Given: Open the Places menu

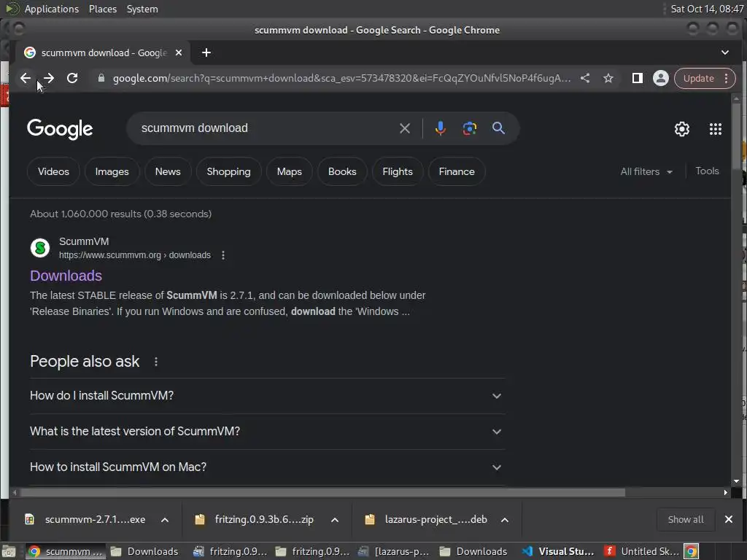Looking at the screenshot, I should pyautogui.click(x=102, y=9).
